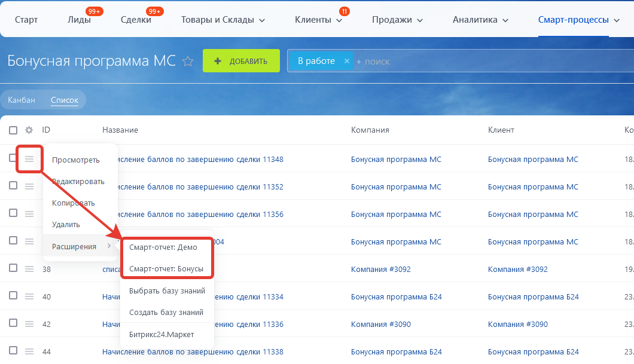Check the checkbox for row ID 42
Viewport: 634px width, 364px height.
click(x=13, y=323)
